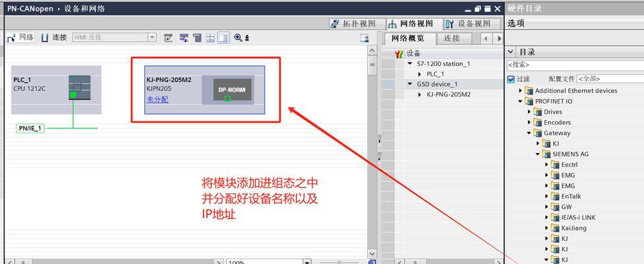Click the KaiJiang folder icon

point(555,228)
